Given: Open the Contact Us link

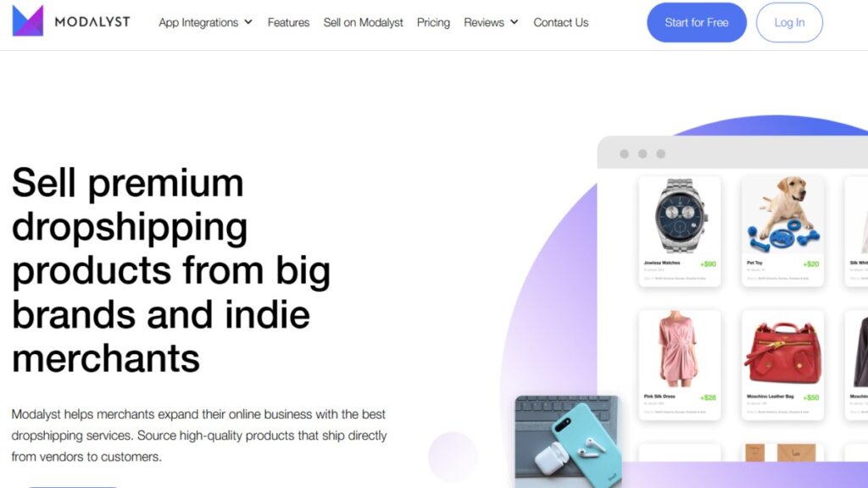Looking at the screenshot, I should (561, 23).
